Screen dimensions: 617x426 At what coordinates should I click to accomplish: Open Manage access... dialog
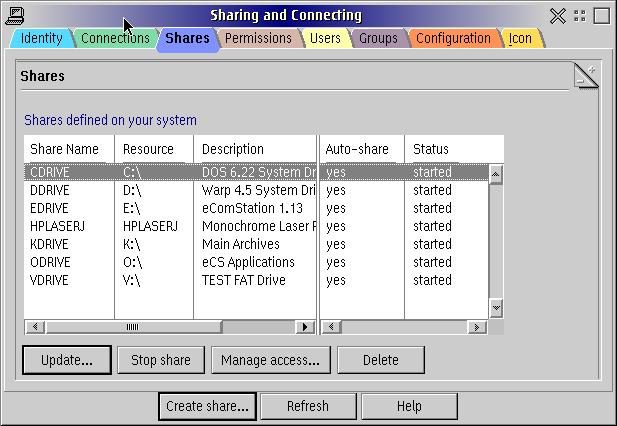click(270, 360)
